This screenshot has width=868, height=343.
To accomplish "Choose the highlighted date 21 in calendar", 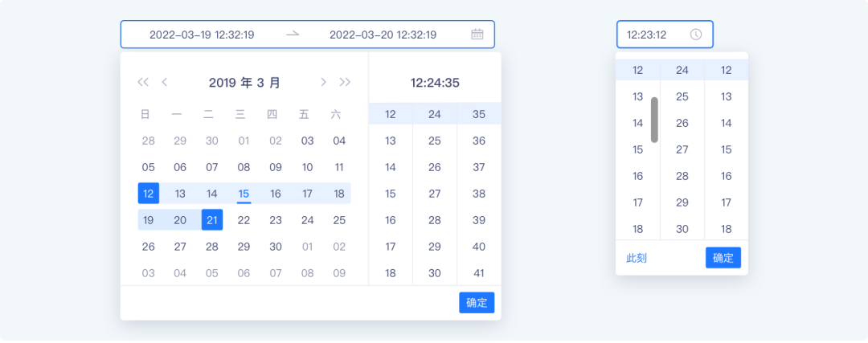I will [x=211, y=220].
